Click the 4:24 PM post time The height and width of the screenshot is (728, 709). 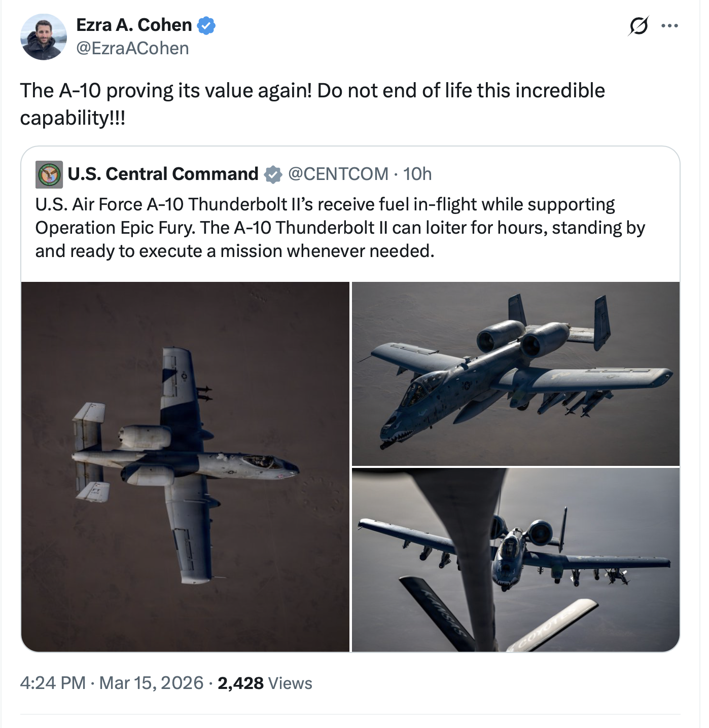coord(53,683)
